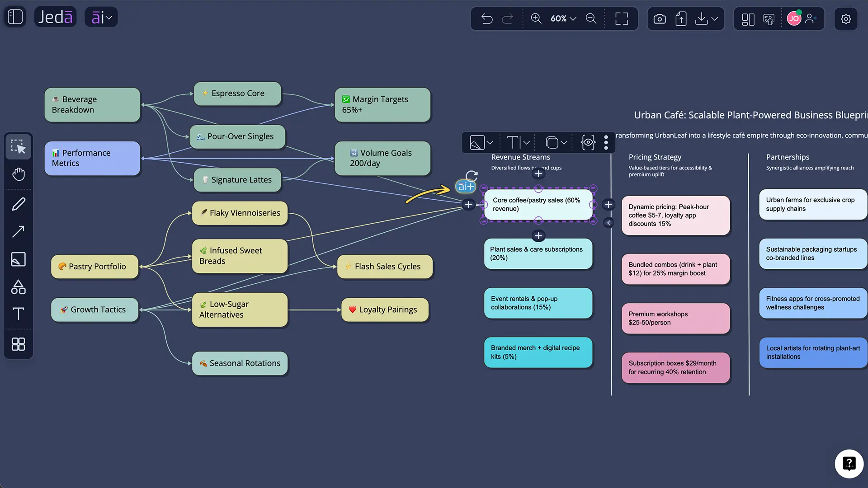Image resolution: width=868 pixels, height=488 pixels.
Task: Click the Pricing Strategy column heading
Action: pyautogui.click(x=655, y=157)
